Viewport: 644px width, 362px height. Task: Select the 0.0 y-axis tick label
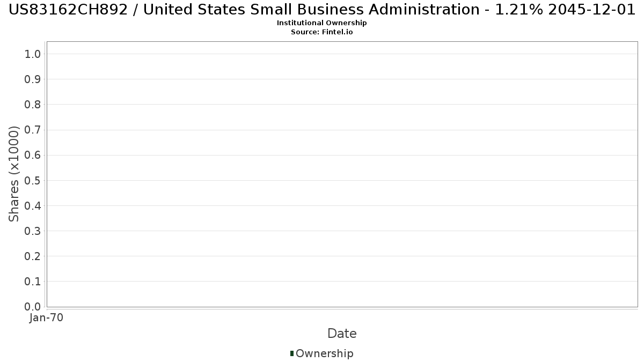[x=33, y=307]
